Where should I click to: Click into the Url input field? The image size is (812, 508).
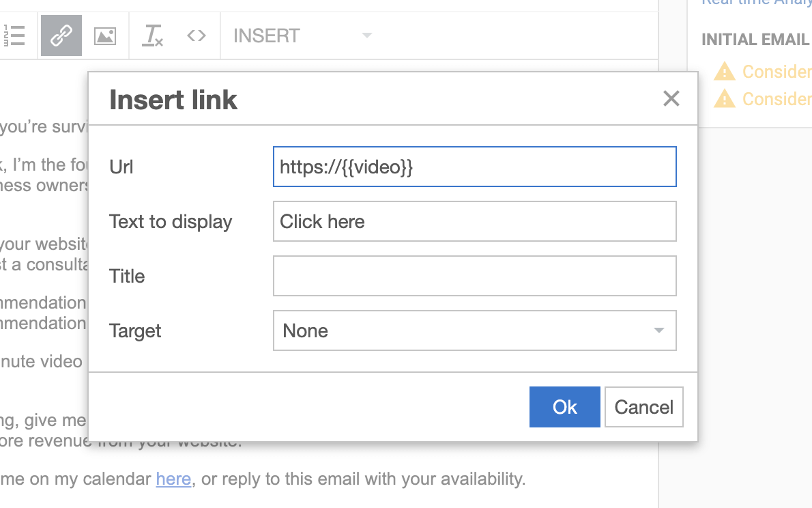point(474,167)
